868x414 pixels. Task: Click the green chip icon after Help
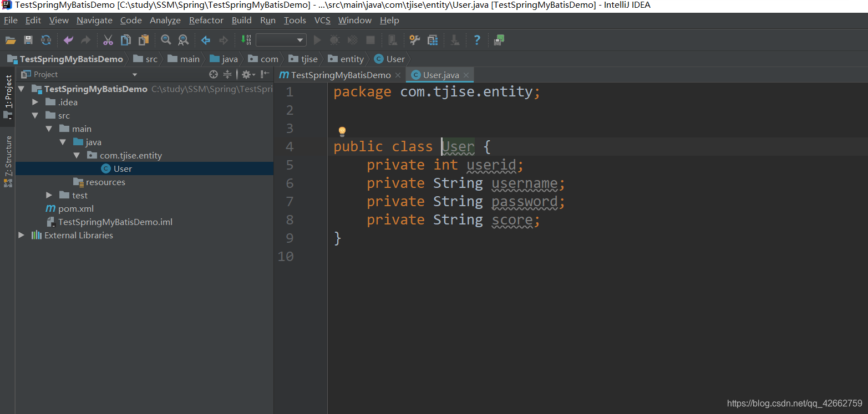coord(499,40)
